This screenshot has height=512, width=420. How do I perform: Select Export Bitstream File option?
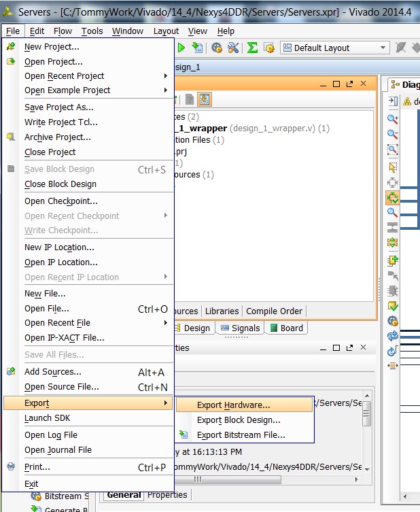click(245, 435)
